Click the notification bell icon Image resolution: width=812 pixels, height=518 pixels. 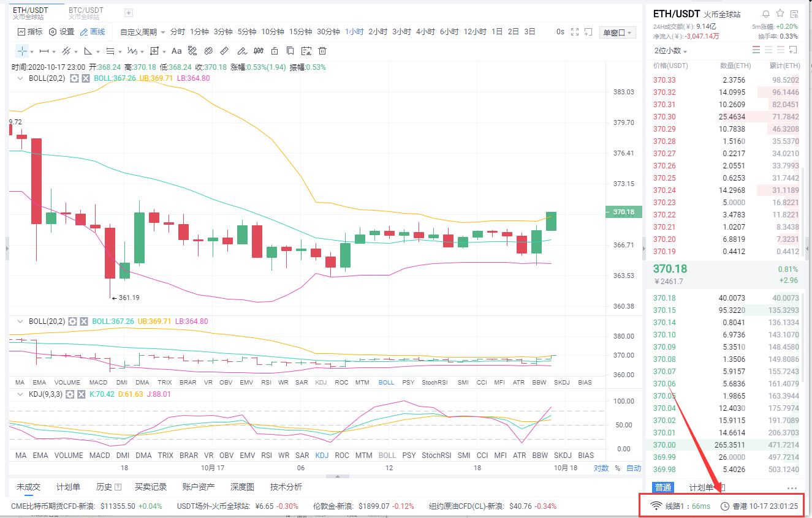765,13
